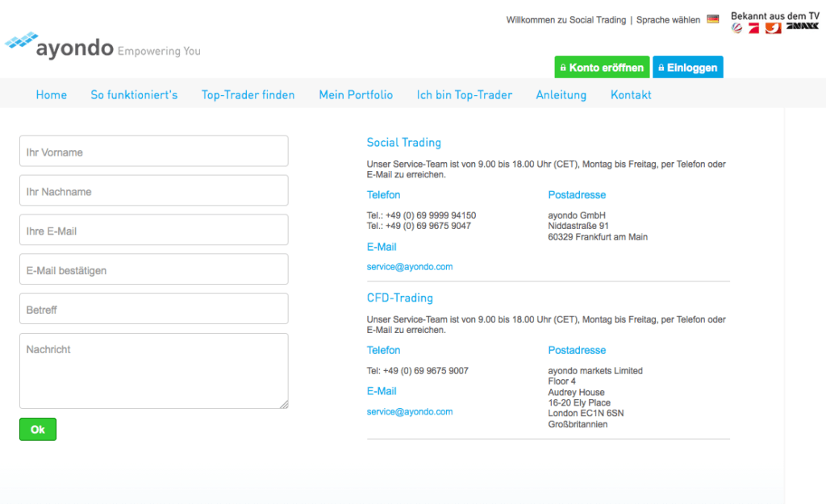Click the ayondo logo
826x504 pixels.
[x=59, y=45]
